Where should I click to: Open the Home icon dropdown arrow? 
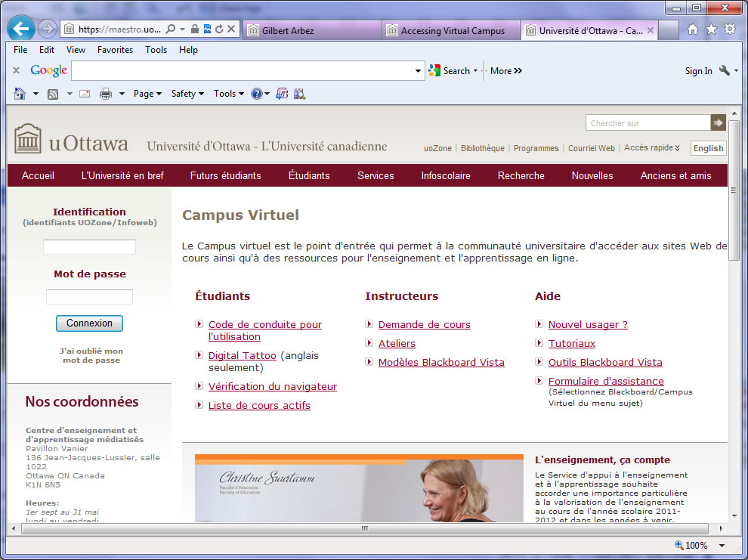click(x=36, y=94)
